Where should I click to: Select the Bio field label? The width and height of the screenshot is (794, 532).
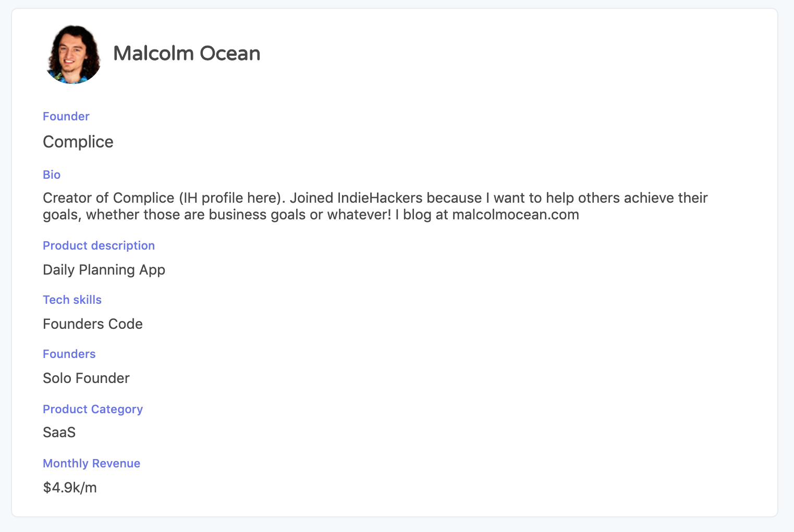[52, 175]
